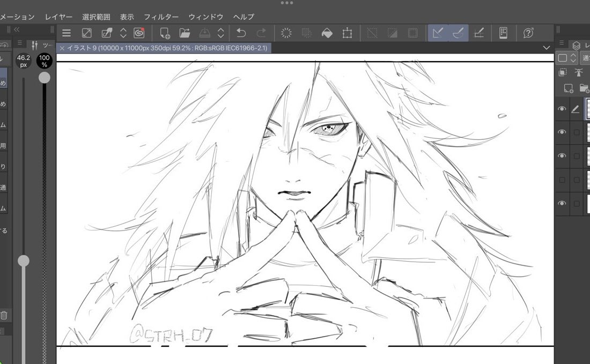590x364 pixels.
Task: Hide the second layer eye icon
Action: click(x=562, y=132)
